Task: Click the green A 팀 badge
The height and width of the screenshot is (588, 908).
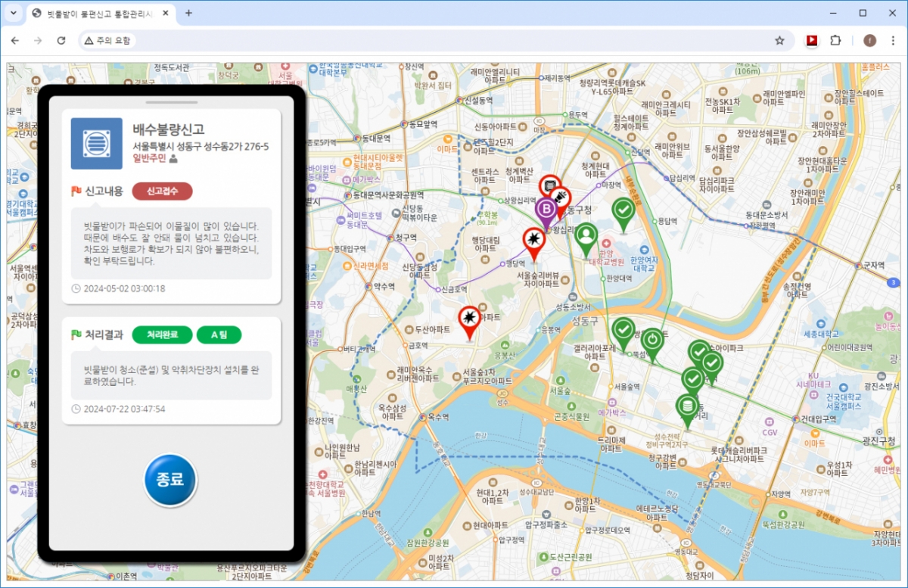Action: (x=219, y=334)
